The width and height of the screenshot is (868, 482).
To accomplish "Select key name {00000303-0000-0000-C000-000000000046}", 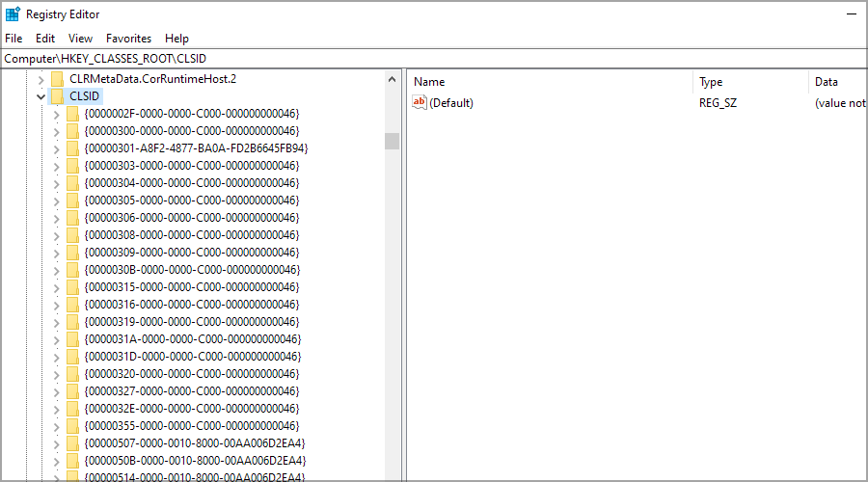I will (192, 166).
